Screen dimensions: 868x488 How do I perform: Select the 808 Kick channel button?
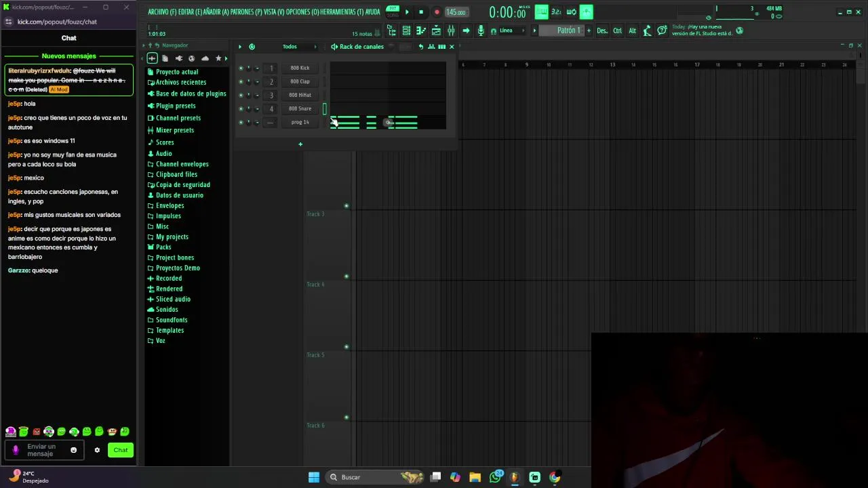pyautogui.click(x=300, y=68)
